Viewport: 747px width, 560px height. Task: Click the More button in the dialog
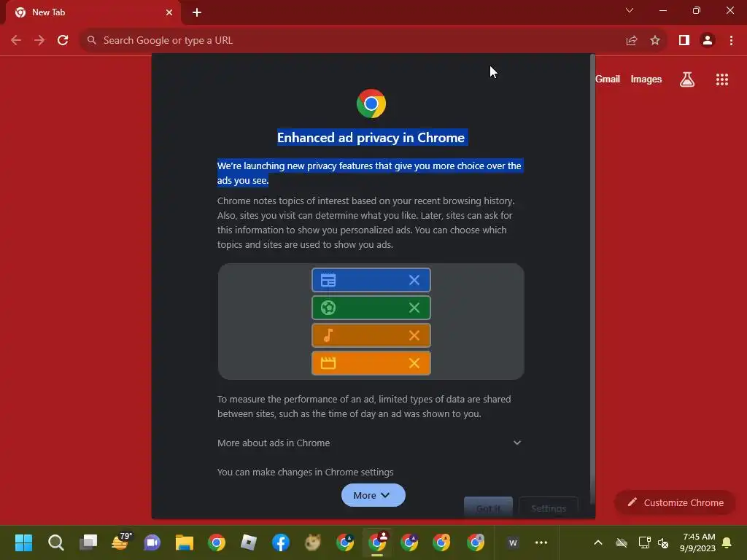click(x=373, y=495)
